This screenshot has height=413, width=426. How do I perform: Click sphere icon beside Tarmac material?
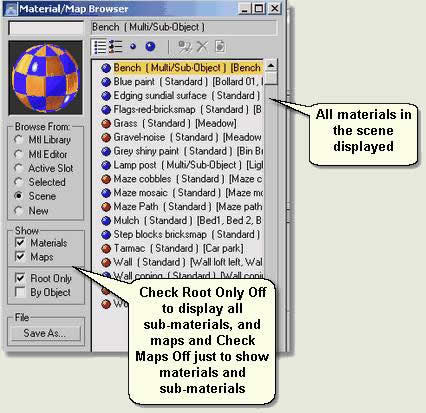(x=106, y=249)
